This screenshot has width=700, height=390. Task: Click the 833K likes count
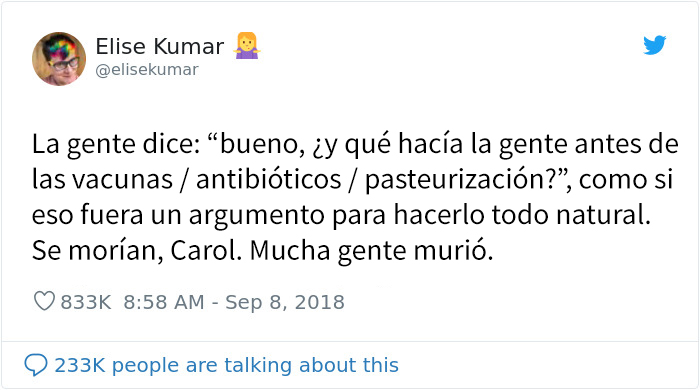[86, 302]
